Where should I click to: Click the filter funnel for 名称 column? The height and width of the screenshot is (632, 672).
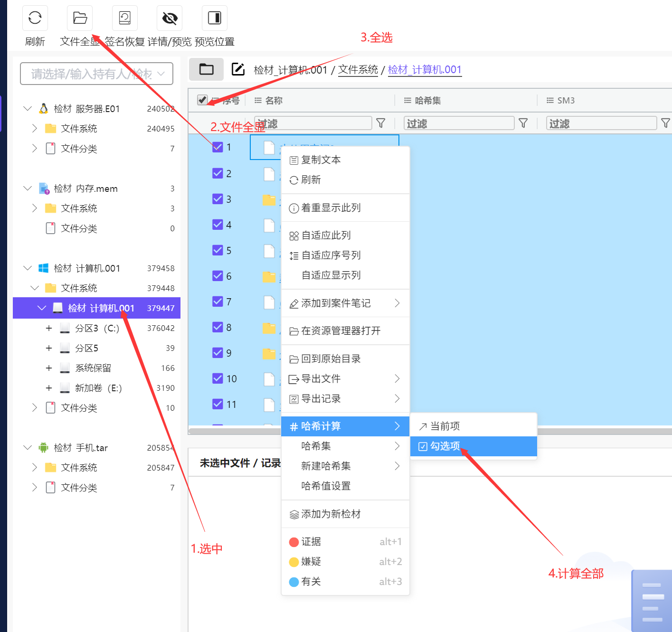[x=381, y=123]
